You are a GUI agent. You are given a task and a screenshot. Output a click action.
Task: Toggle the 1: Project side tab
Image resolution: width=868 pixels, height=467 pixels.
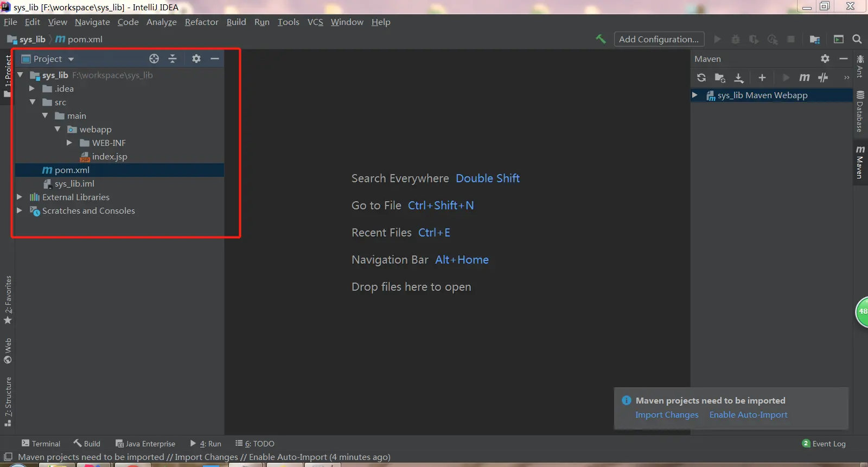tap(8, 76)
